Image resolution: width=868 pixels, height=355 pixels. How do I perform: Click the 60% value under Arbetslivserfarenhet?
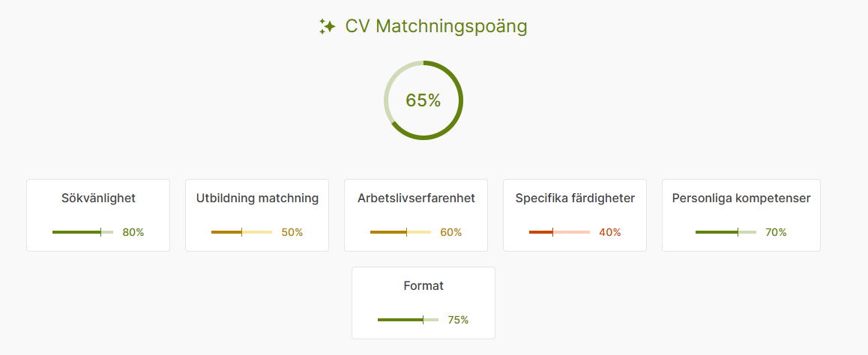451,232
